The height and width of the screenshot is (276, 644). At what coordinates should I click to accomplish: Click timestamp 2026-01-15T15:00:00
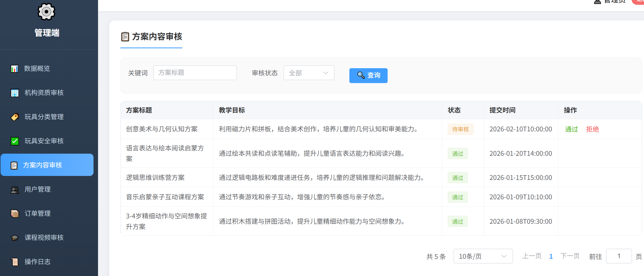521,178
